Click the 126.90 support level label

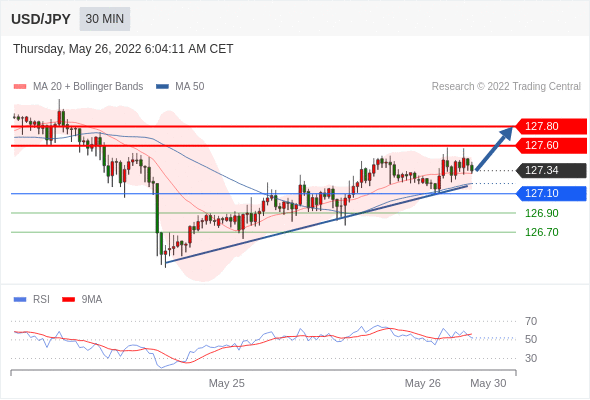(x=542, y=213)
